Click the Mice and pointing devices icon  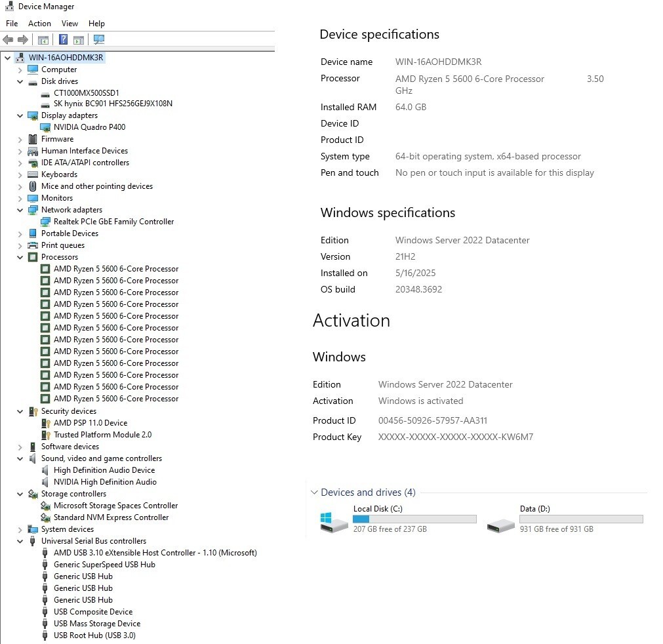click(x=33, y=186)
